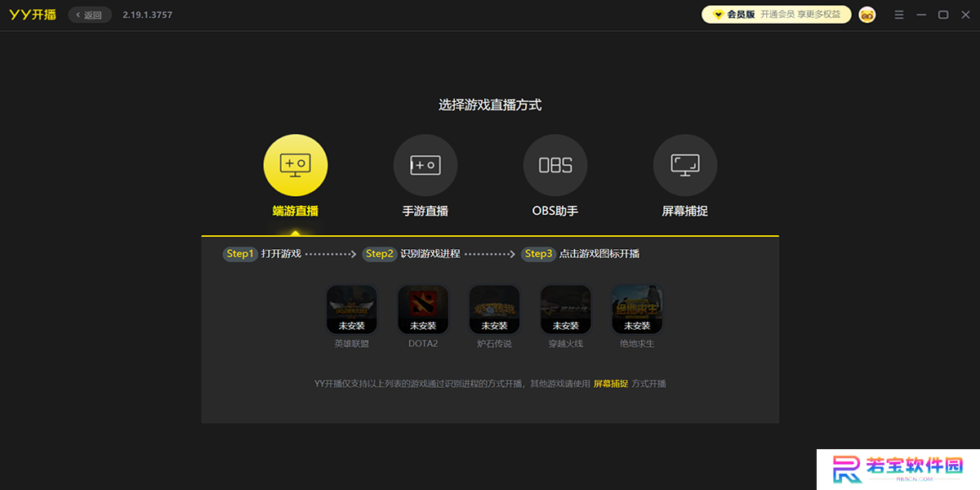Open the user avatar icon

pyautogui.click(x=867, y=15)
